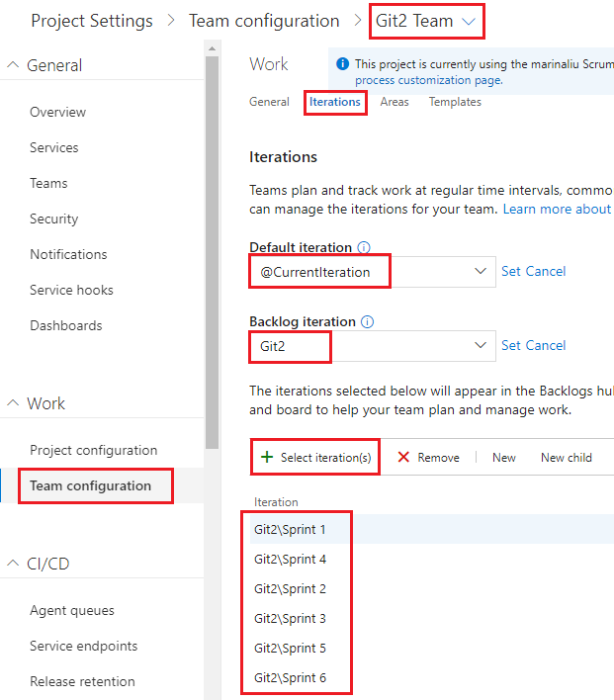The height and width of the screenshot is (700, 614).
Task: Collapse the Work section chevron
Action: (13, 403)
